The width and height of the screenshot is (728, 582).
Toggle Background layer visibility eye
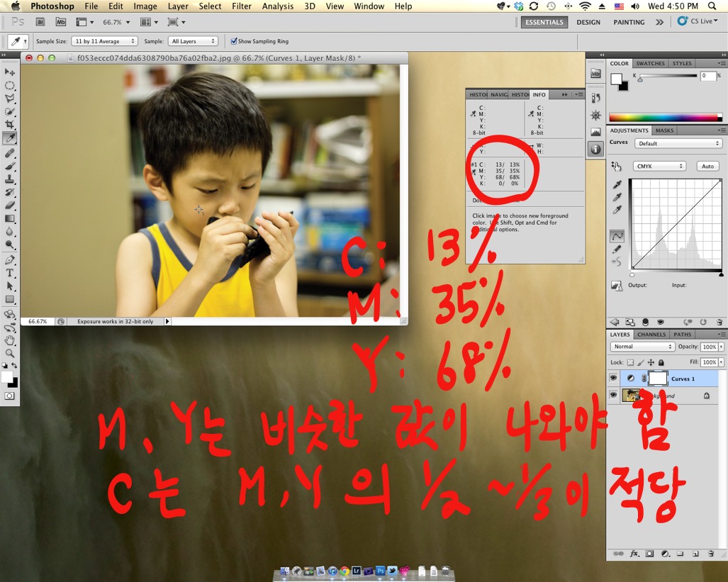coord(613,396)
